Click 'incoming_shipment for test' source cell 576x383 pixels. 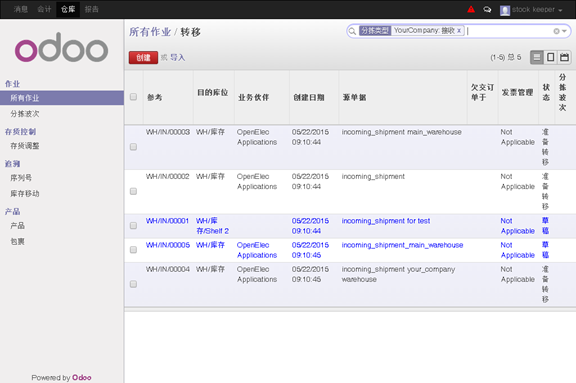click(386, 221)
